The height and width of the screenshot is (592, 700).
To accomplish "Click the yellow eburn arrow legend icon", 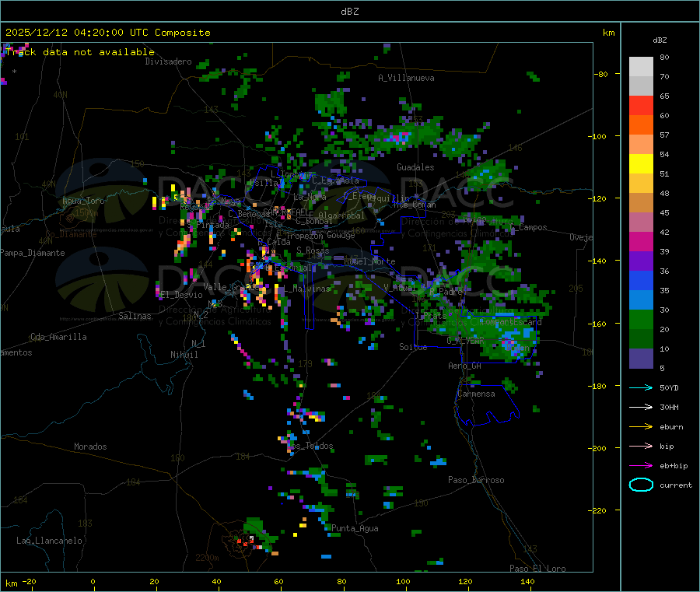I will pyautogui.click(x=641, y=427).
